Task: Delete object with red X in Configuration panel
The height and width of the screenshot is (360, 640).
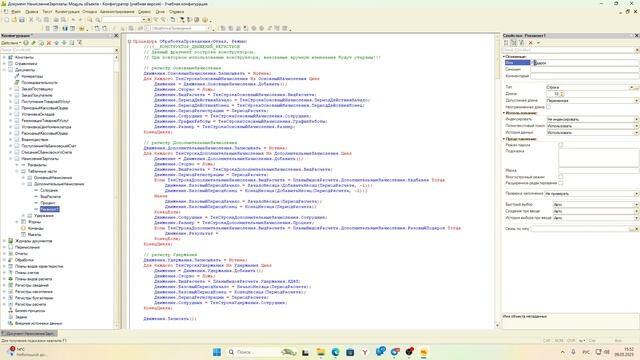Action: tap(49, 42)
